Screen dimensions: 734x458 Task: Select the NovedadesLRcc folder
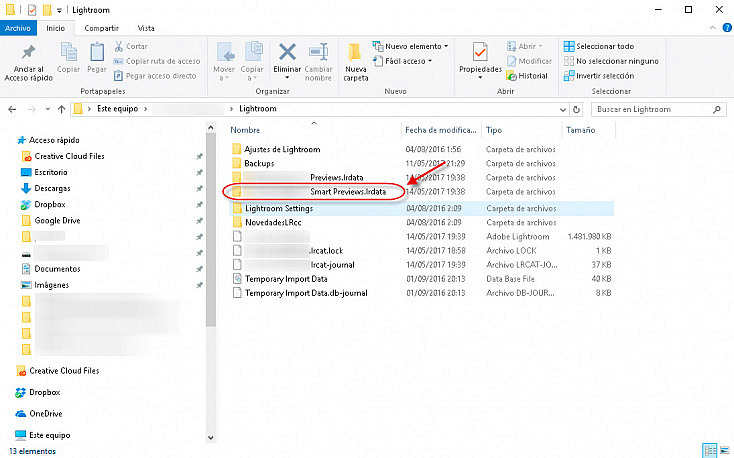click(273, 222)
